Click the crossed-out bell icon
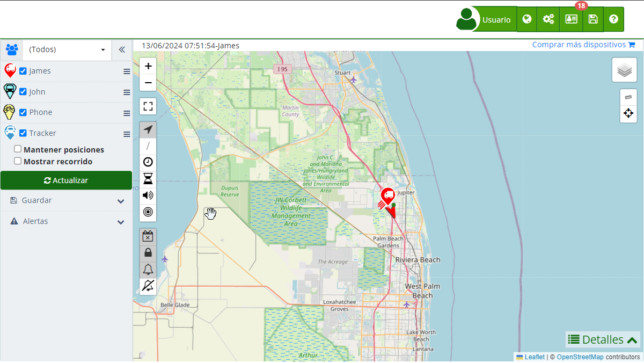Viewport: 644px width, 363px height. pyautogui.click(x=148, y=286)
